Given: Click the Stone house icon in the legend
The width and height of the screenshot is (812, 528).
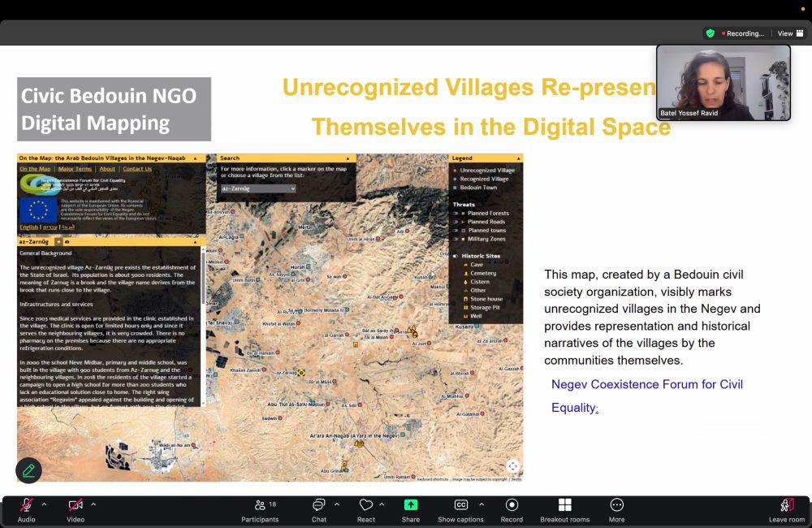Looking at the screenshot, I should coord(465,299).
